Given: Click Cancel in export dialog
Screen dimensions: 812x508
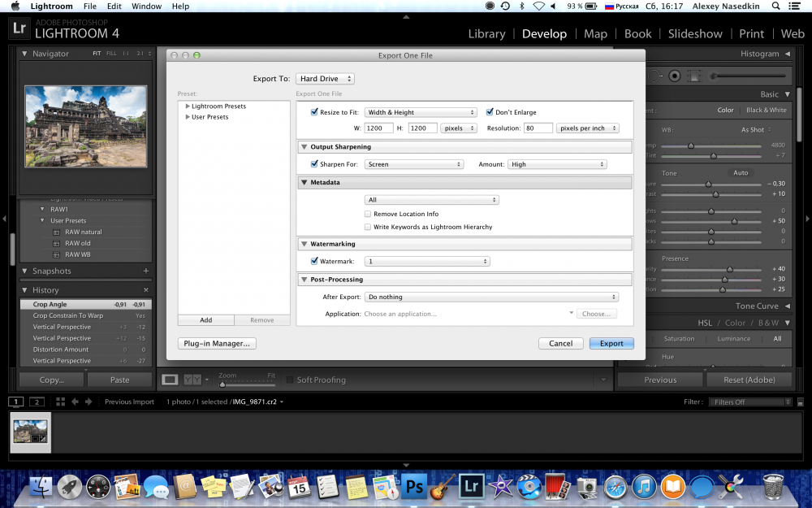Looking at the screenshot, I should (x=561, y=343).
